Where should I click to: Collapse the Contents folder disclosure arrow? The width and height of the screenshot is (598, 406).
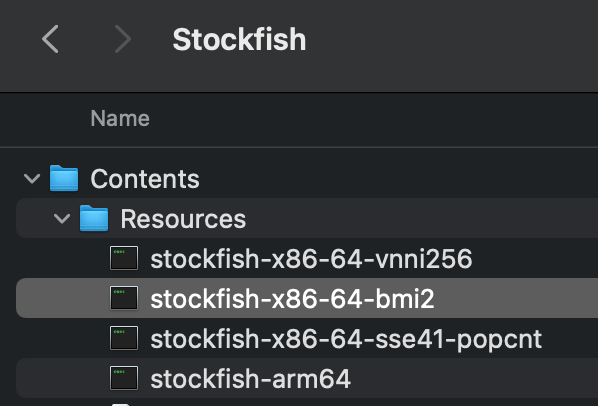point(32,178)
